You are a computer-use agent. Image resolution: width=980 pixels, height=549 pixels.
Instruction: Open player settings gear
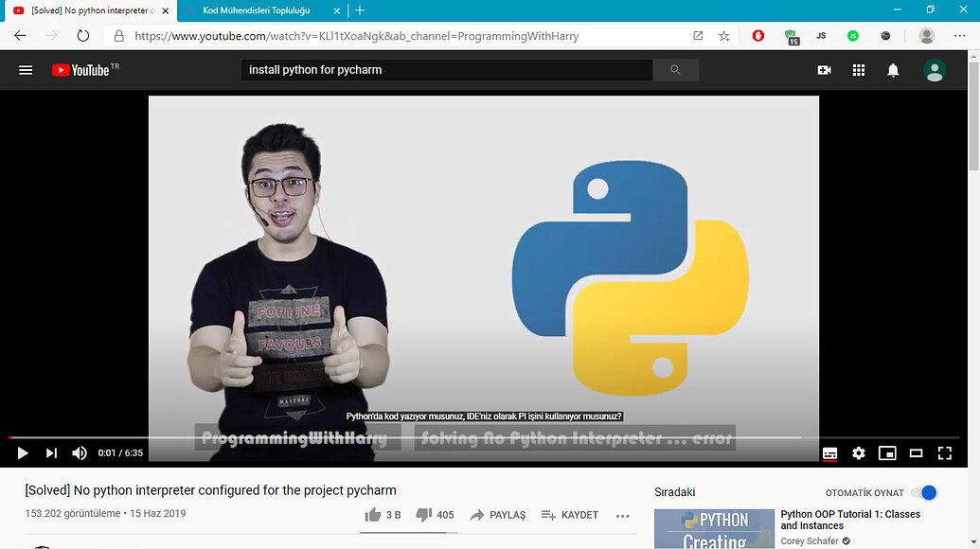click(x=858, y=453)
